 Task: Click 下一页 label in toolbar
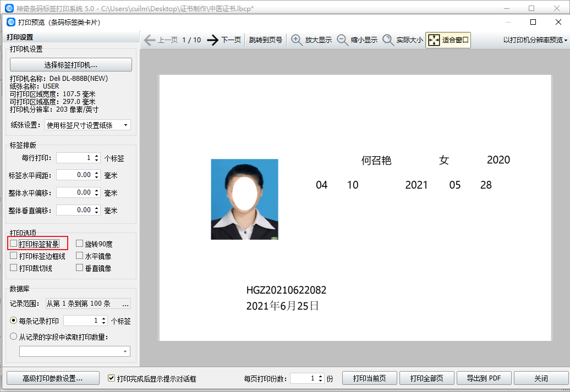point(231,40)
